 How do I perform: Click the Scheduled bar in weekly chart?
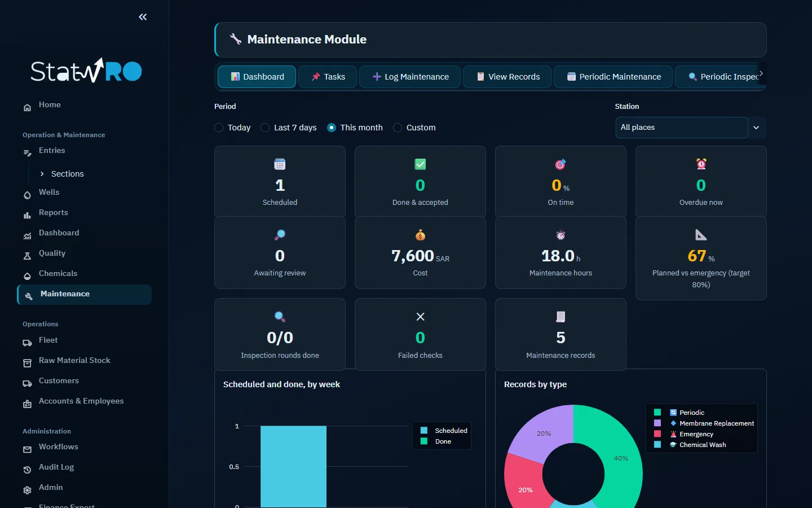coord(293,467)
